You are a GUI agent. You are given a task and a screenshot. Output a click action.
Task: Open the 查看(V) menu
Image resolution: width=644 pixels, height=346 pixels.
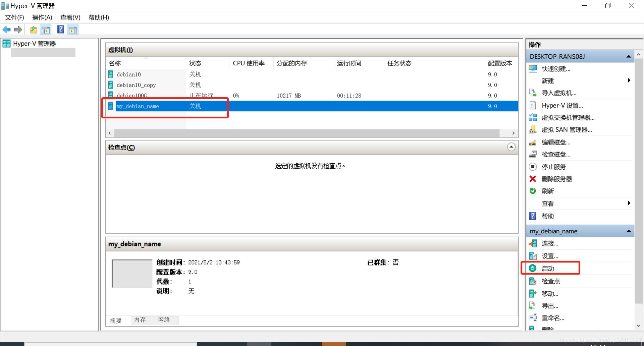(70, 17)
